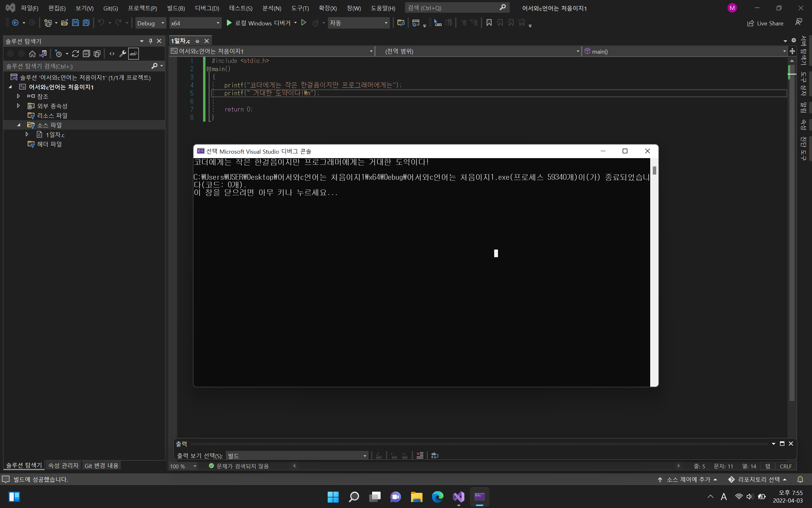Navigate backward with the back arrow icon
The width and height of the screenshot is (812, 508).
pyautogui.click(x=15, y=23)
